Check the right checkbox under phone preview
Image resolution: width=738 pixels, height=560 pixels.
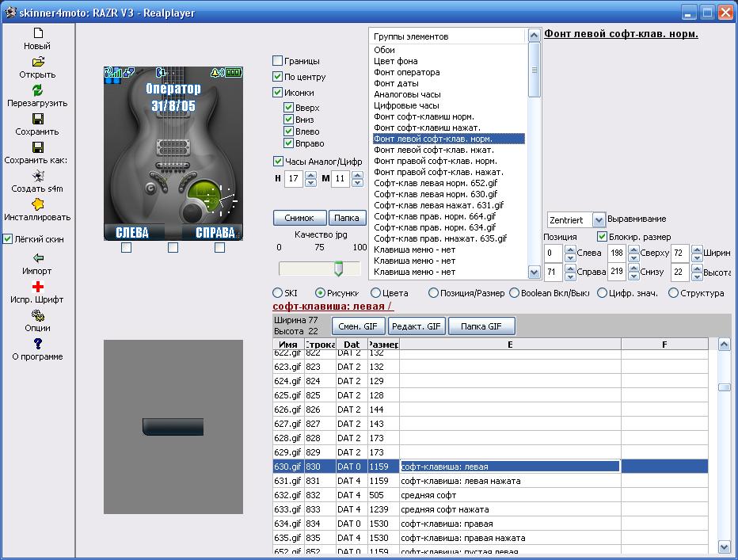(x=220, y=248)
